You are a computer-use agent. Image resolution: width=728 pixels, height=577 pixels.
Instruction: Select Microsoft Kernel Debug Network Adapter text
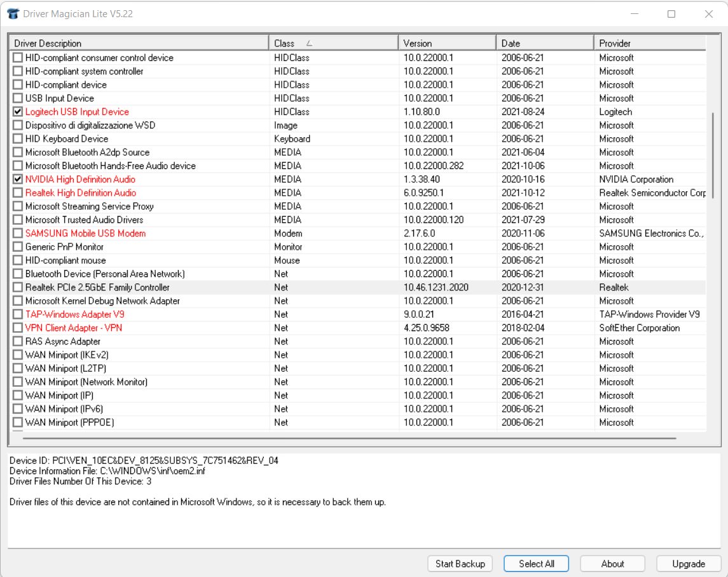click(x=102, y=301)
